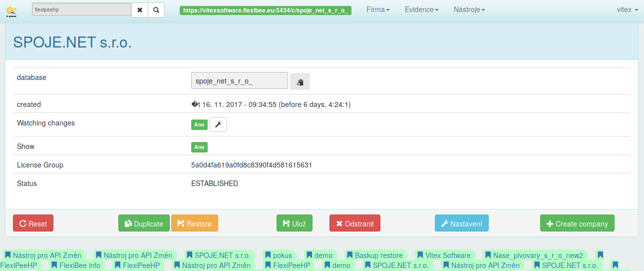Viewport: 644px width, 271px height.
Task: Save with the Ulož button
Action: pos(295,223)
